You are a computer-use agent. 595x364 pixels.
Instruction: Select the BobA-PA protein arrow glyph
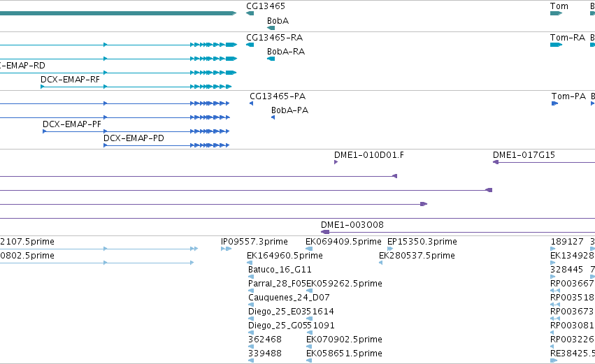coord(273,117)
